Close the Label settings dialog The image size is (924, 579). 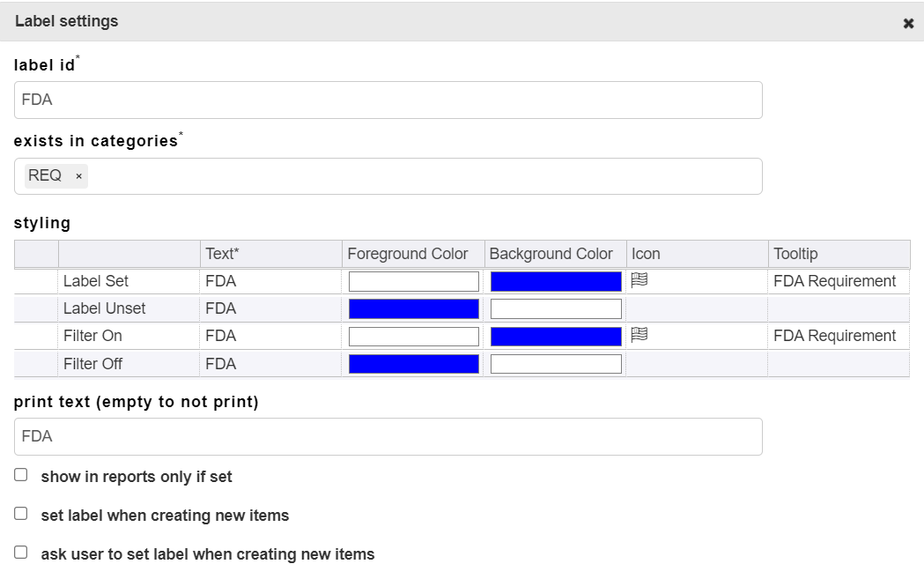click(x=908, y=23)
